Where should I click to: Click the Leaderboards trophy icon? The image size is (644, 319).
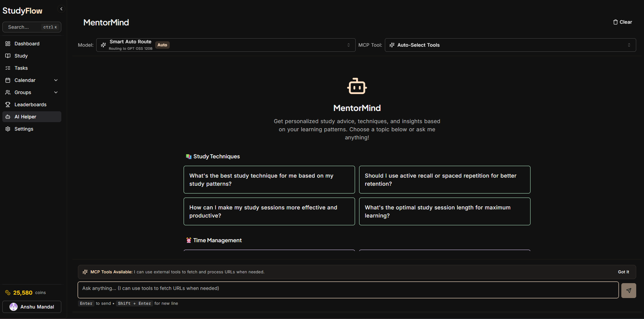click(x=8, y=104)
